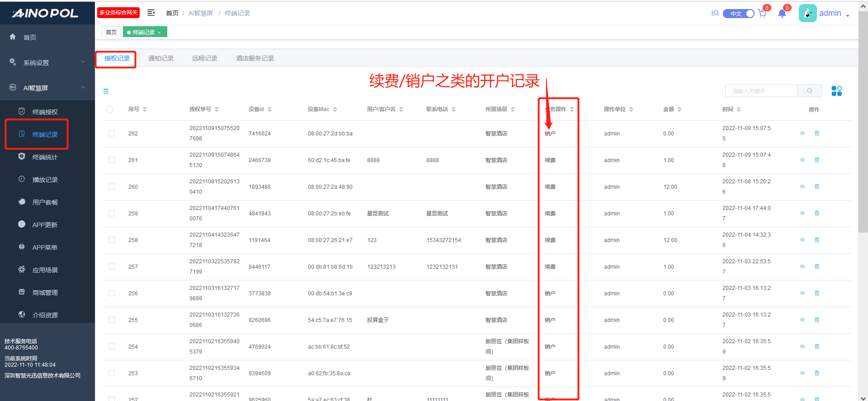Image resolution: width=868 pixels, height=401 pixels.
Task: Delete record 261 using its trash icon
Action: (817, 160)
